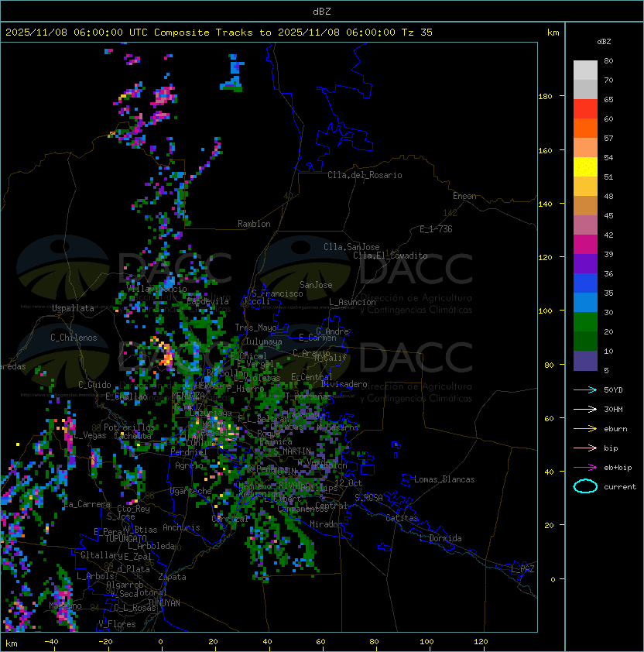This screenshot has height=652, width=644.
Task: Select the 20 dBZ green swatch
Action: 585,341
